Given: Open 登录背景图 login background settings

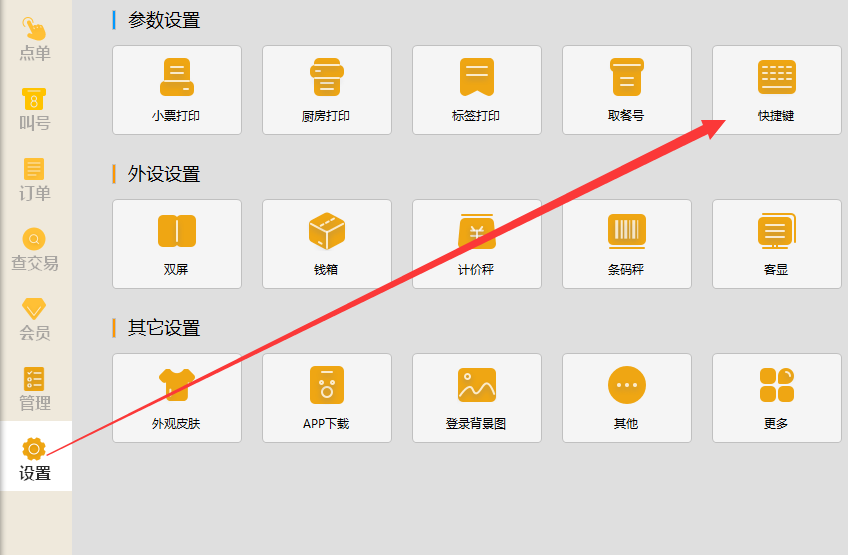Looking at the screenshot, I should pyautogui.click(x=476, y=398).
